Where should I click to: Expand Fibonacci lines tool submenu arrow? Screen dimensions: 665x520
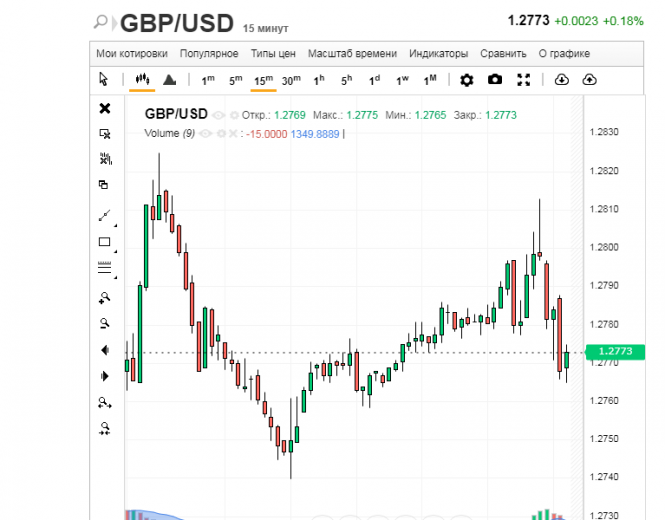tap(115, 277)
